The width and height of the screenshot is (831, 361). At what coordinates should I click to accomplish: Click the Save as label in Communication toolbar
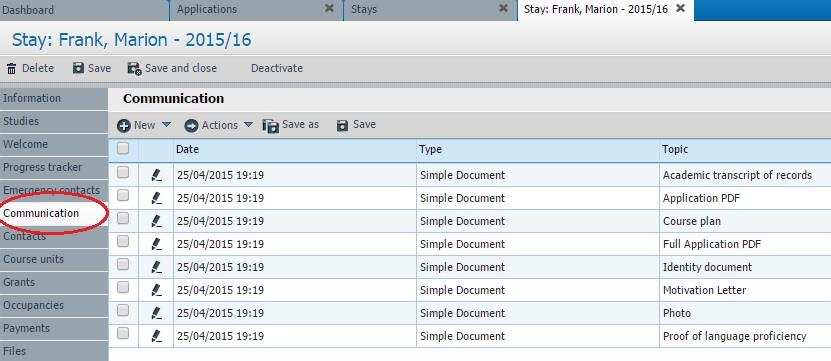[300, 125]
